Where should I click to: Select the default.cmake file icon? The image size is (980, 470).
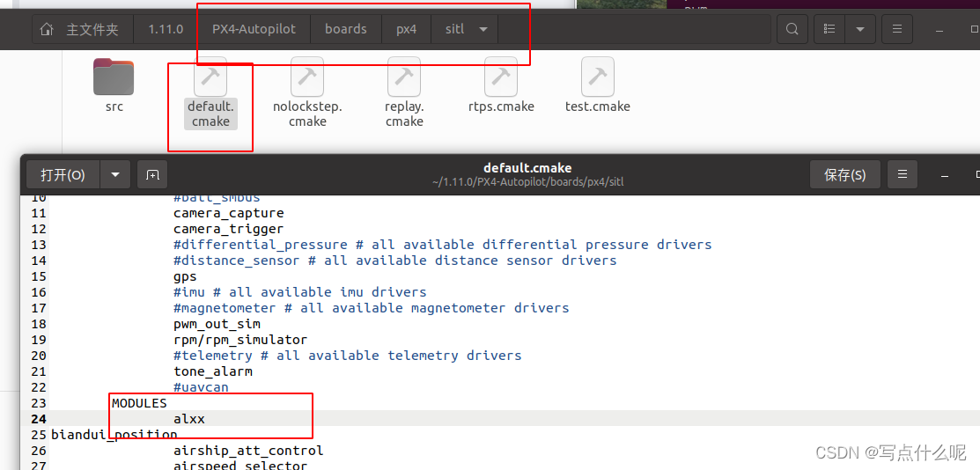point(210,77)
